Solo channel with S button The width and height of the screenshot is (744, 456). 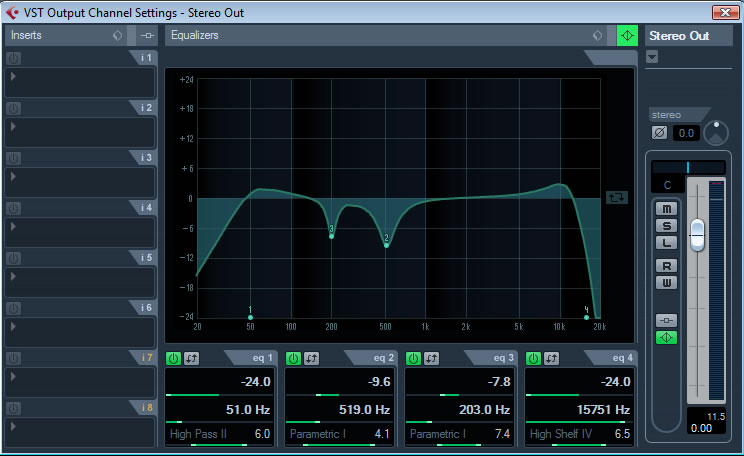click(x=666, y=226)
